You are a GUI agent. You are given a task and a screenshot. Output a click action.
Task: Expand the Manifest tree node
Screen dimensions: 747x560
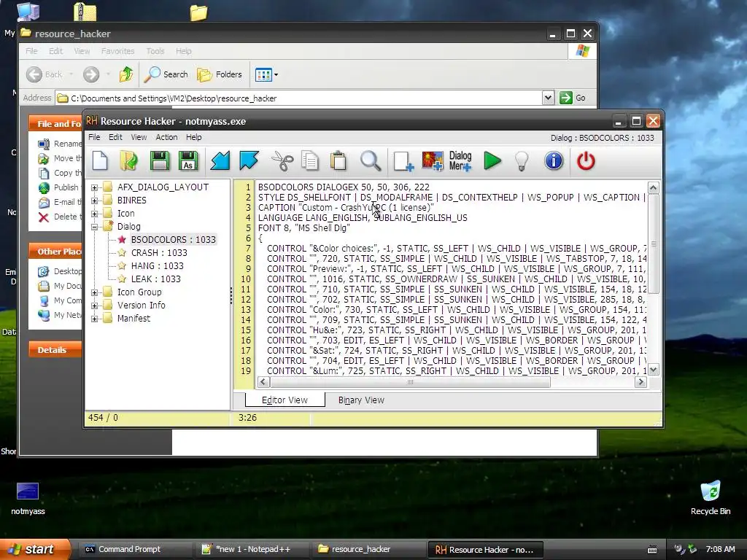click(94, 319)
